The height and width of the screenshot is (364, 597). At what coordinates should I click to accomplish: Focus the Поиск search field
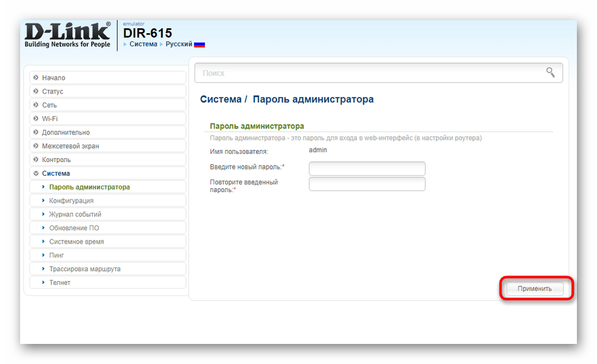[x=378, y=73]
